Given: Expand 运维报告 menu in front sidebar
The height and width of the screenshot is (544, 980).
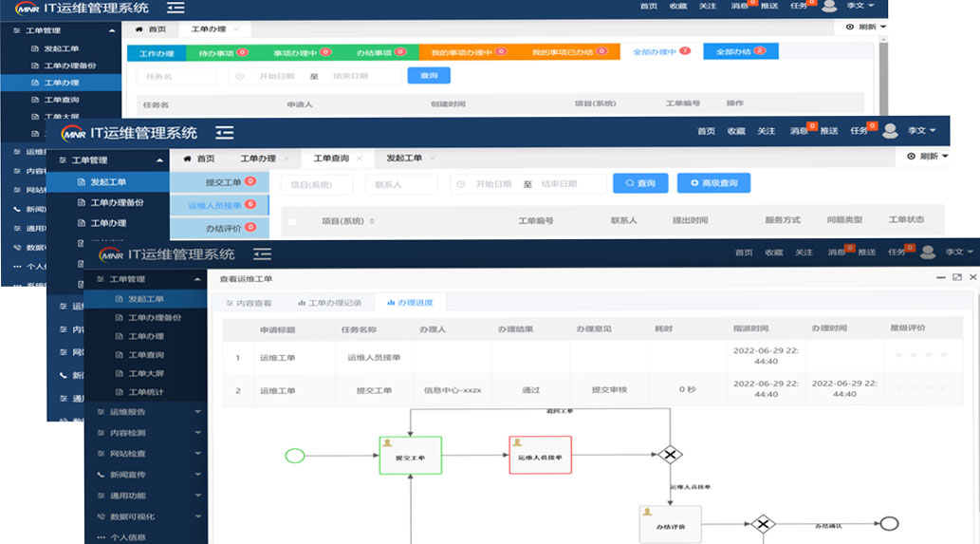Looking at the screenshot, I should [x=197, y=411].
